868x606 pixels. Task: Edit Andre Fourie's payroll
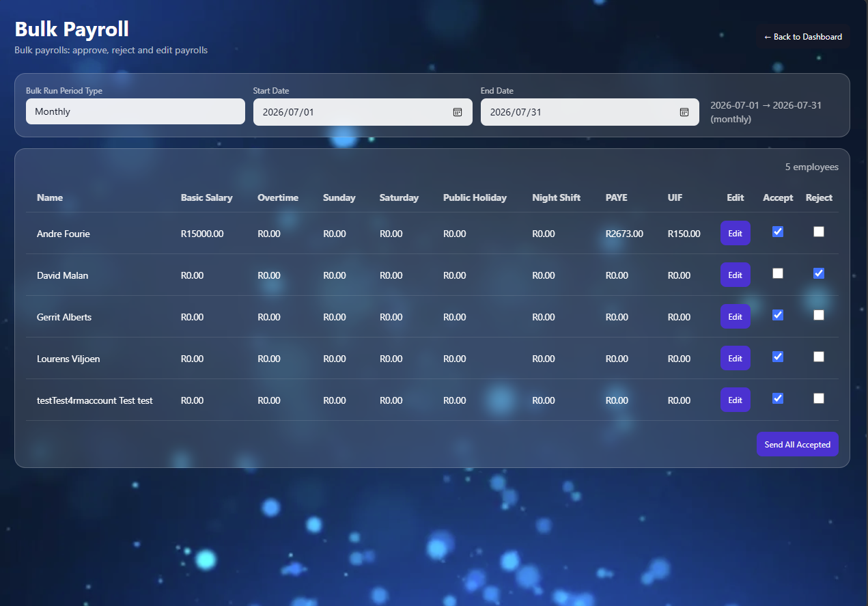tap(736, 234)
